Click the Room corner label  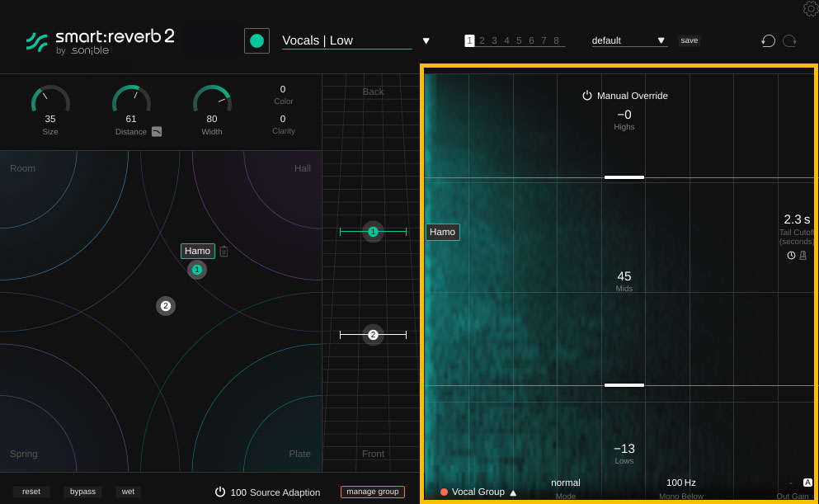click(22, 169)
